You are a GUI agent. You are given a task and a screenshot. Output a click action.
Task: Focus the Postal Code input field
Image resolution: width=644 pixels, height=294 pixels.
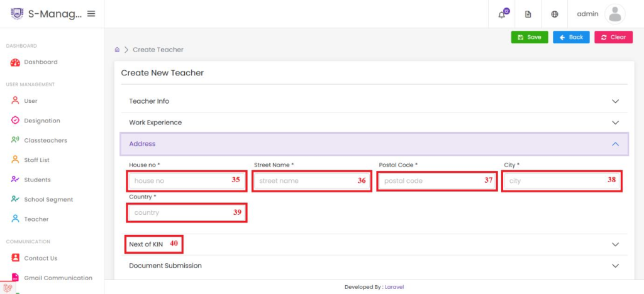point(436,181)
